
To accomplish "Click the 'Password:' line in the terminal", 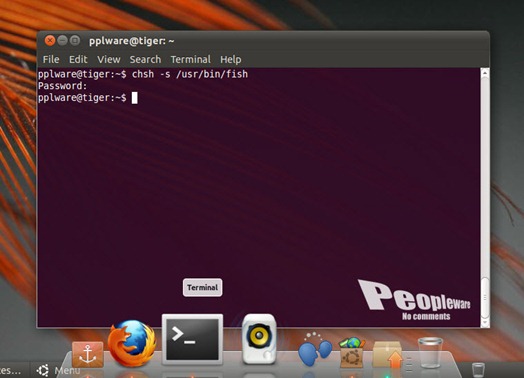I will [x=62, y=86].
